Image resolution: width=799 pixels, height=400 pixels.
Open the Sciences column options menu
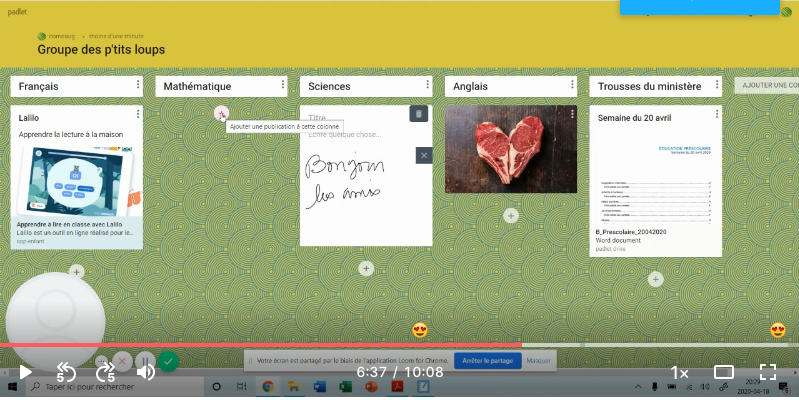click(x=428, y=85)
